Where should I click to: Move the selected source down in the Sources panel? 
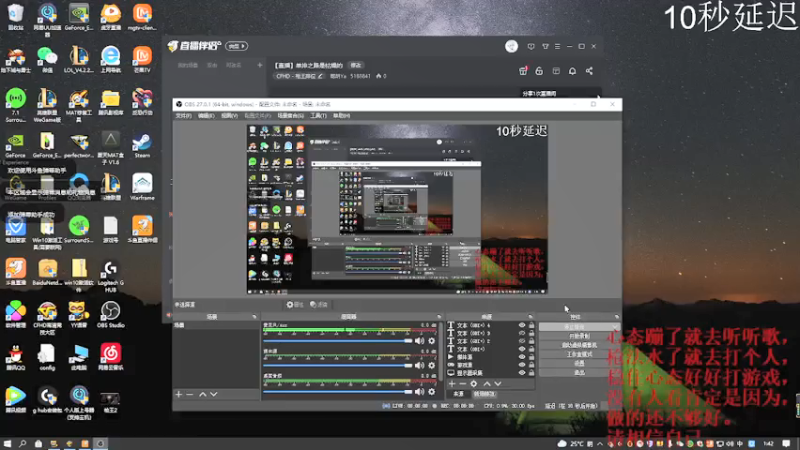click(x=498, y=384)
